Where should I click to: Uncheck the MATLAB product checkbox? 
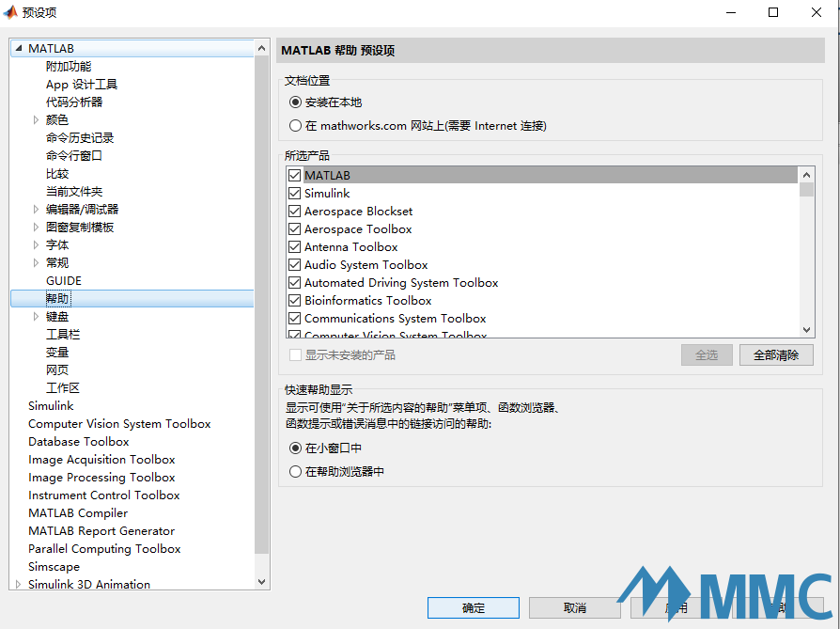294,175
